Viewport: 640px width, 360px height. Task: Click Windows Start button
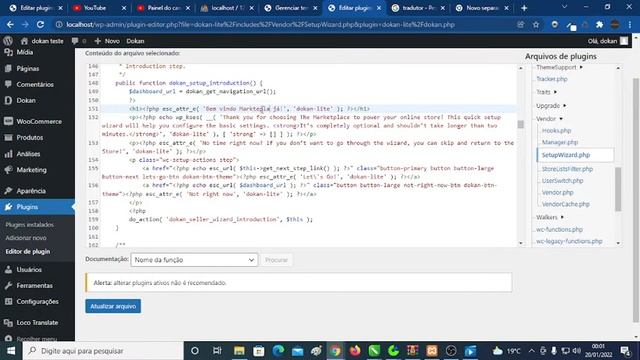pyautogui.click(x=11, y=351)
